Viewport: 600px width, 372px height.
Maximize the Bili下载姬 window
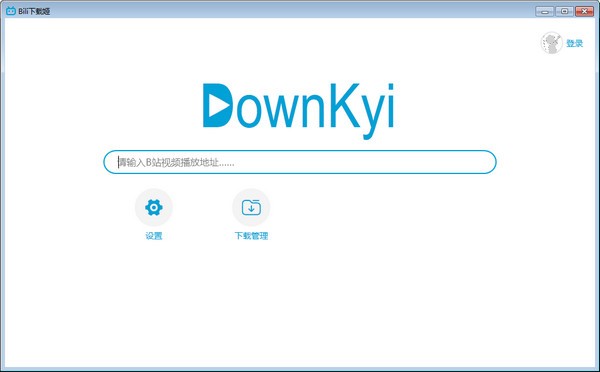[x=564, y=11]
